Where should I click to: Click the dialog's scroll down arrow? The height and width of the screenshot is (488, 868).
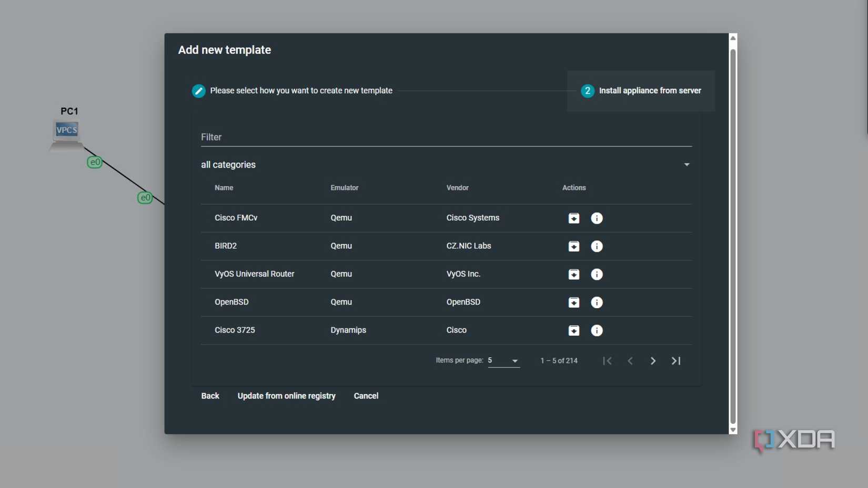733,430
